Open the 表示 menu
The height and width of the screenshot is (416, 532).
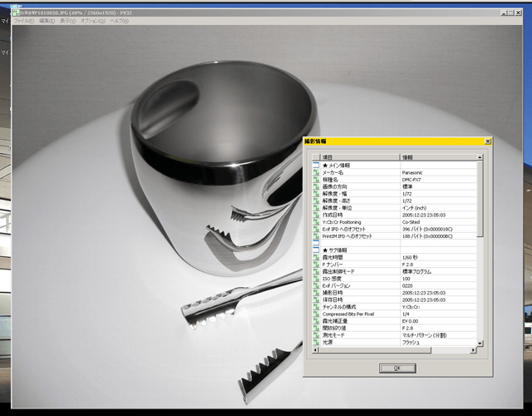69,21
